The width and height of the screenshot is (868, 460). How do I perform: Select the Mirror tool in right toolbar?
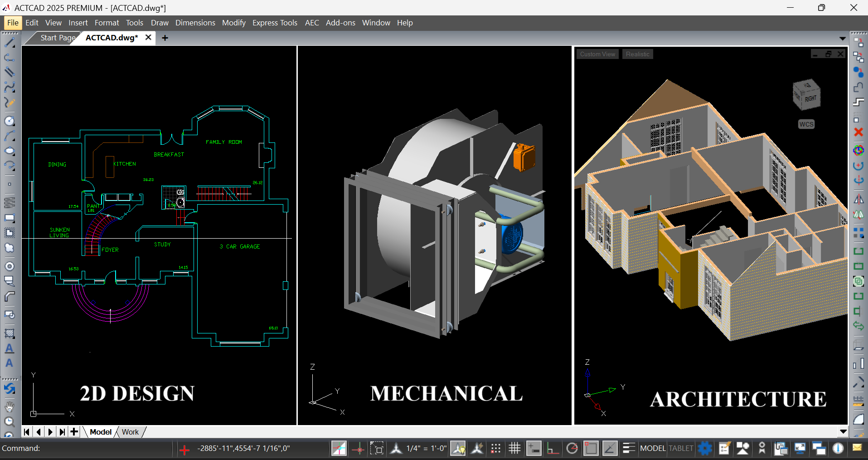coord(858,200)
